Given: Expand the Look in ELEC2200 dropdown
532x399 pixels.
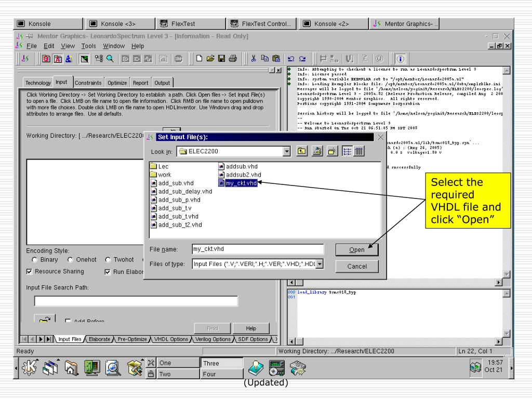Looking at the screenshot, I should pyautogui.click(x=287, y=151).
